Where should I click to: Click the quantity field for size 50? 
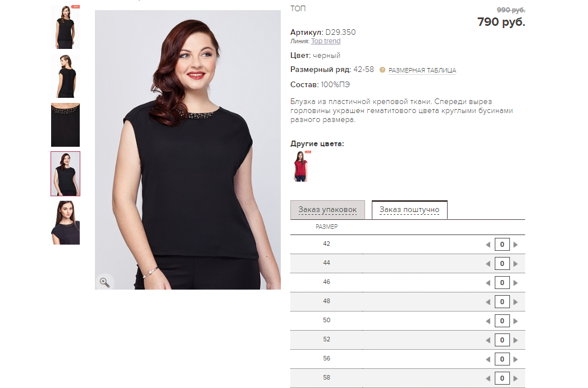[x=502, y=321]
